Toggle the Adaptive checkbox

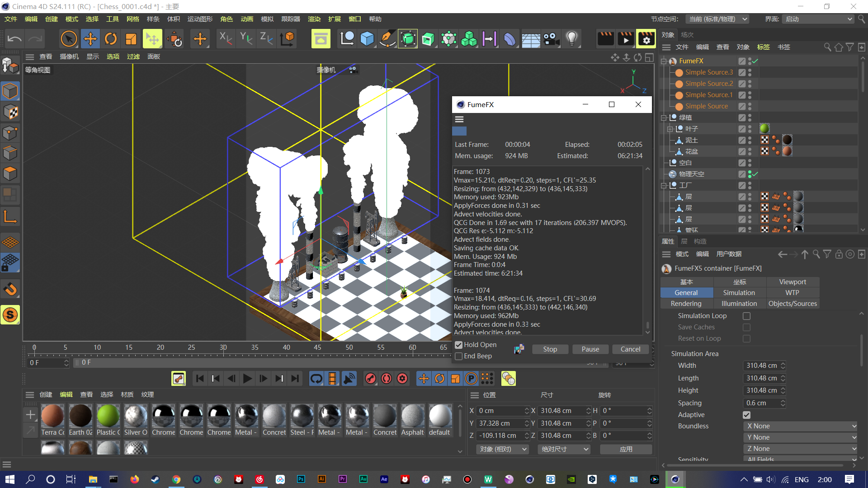746,415
